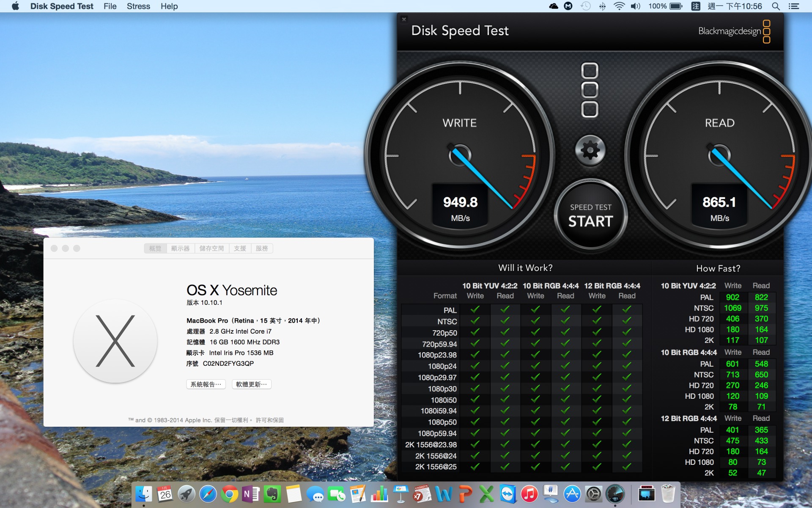Click the battery 100% indicator
Image resolution: width=812 pixels, height=508 pixels.
tap(665, 6)
